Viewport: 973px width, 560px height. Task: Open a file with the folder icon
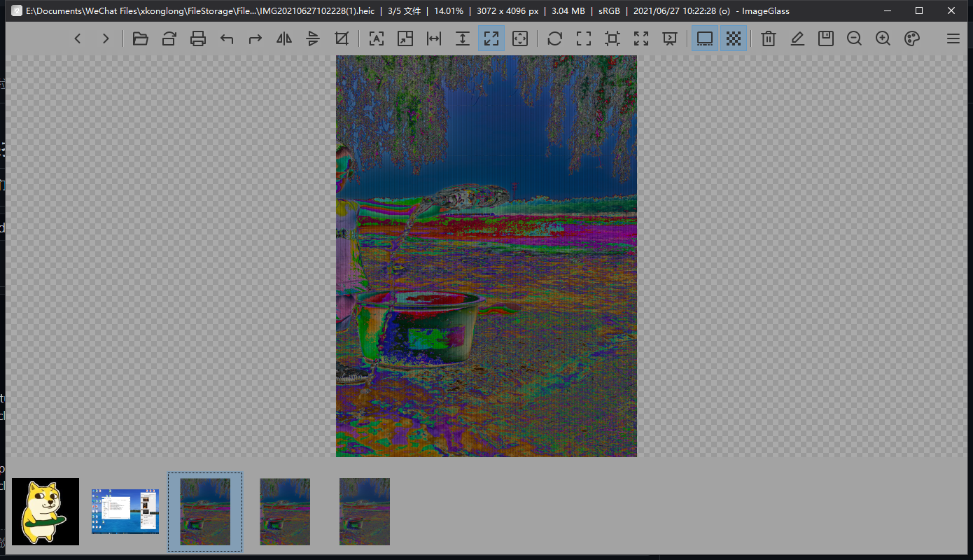(141, 38)
